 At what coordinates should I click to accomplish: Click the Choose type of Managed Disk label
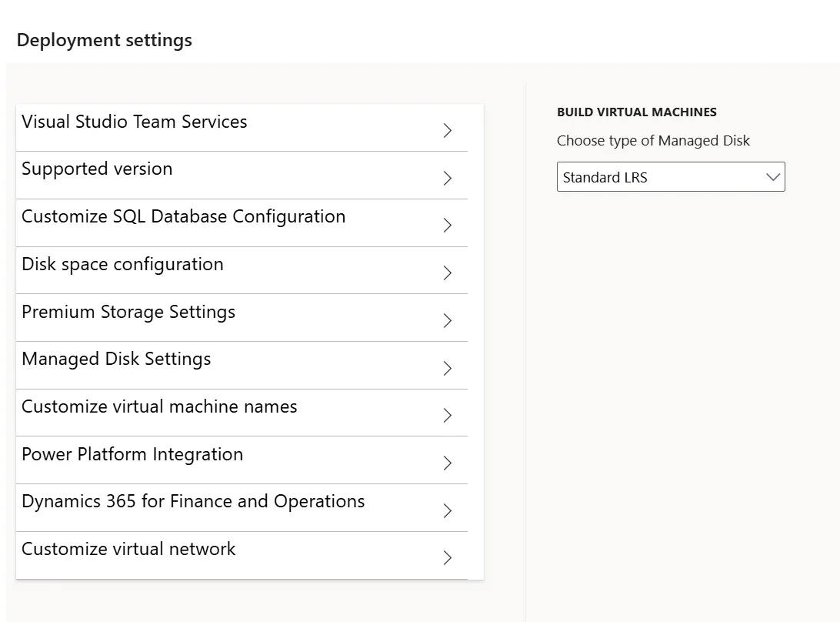click(x=653, y=140)
